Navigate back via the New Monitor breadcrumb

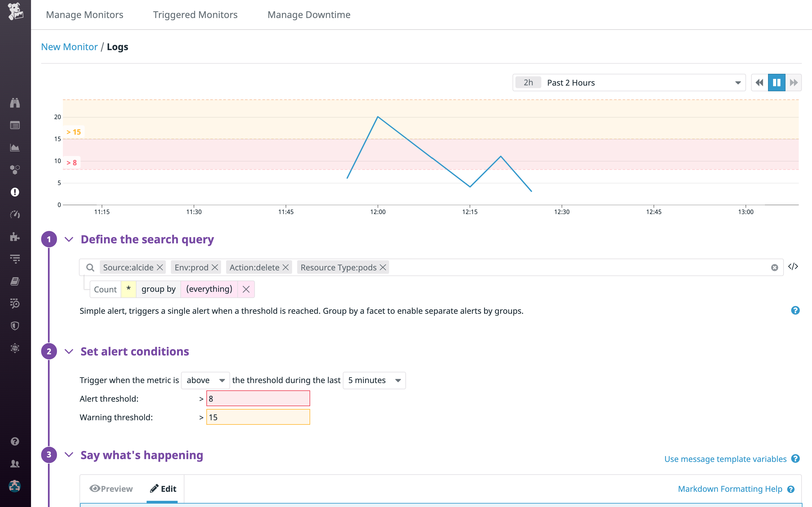click(x=69, y=46)
